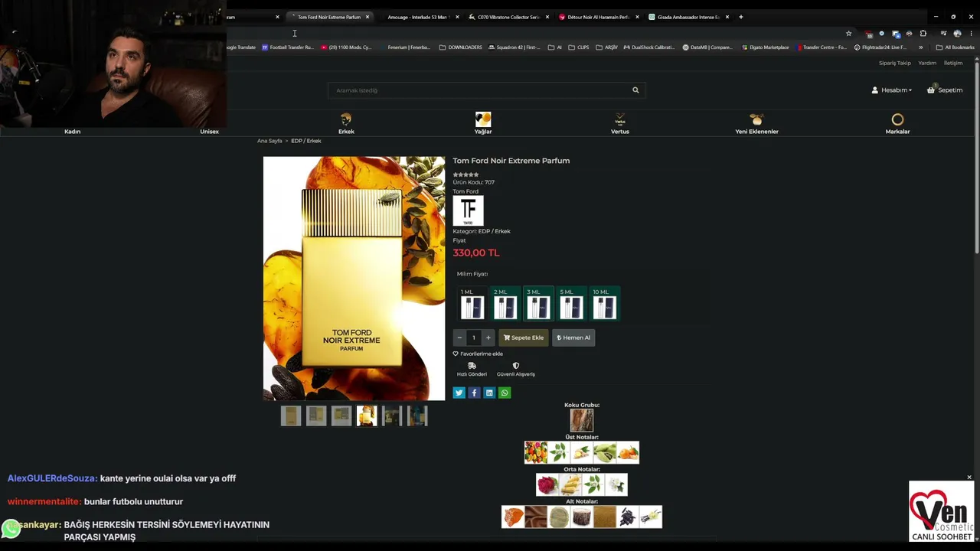980x551 pixels.
Task: Click the vanilla note in Alt Notalar
Action: coord(651,517)
